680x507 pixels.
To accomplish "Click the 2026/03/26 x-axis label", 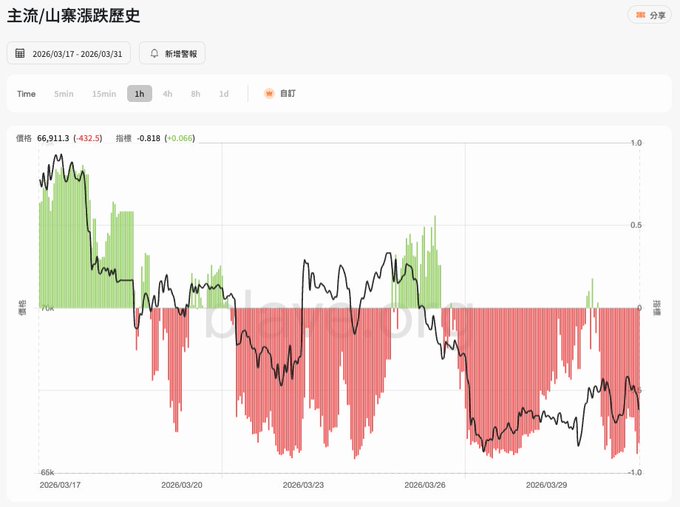I will point(425,485).
